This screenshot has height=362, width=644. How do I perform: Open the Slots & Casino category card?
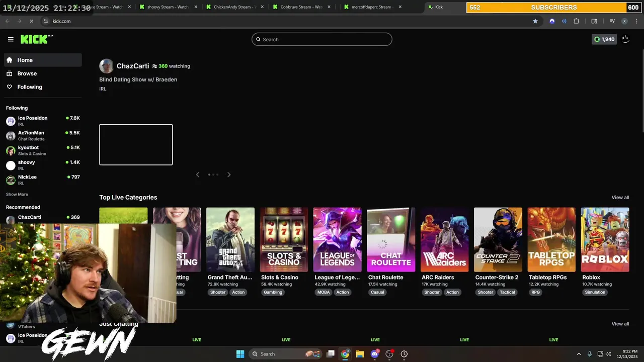[284, 239]
